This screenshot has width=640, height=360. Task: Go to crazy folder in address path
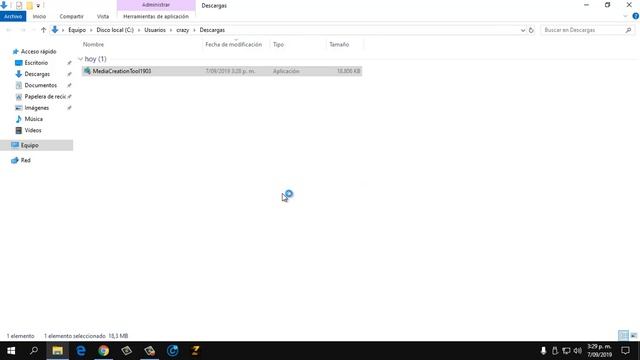[182, 30]
